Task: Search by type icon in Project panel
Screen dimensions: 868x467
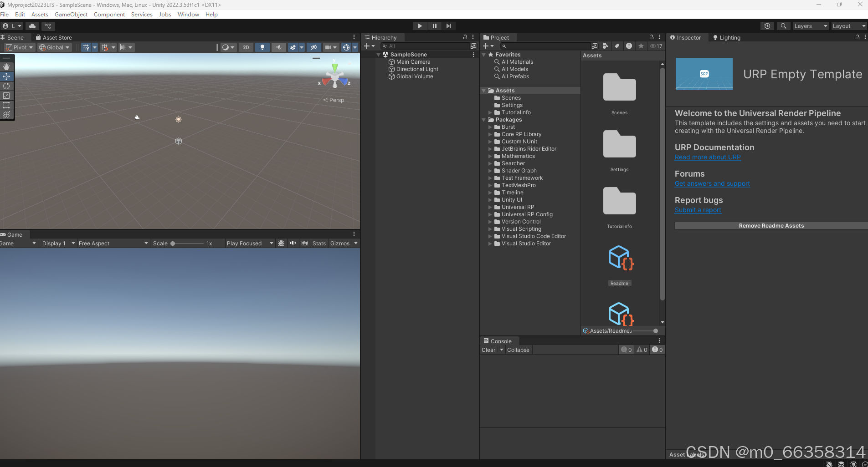Action: (x=605, y=46)
